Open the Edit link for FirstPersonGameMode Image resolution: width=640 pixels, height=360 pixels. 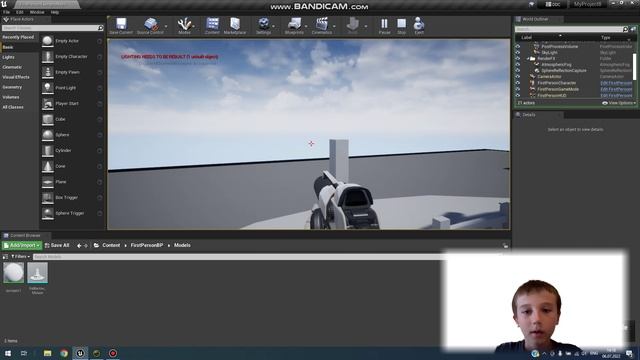(616, 89)
